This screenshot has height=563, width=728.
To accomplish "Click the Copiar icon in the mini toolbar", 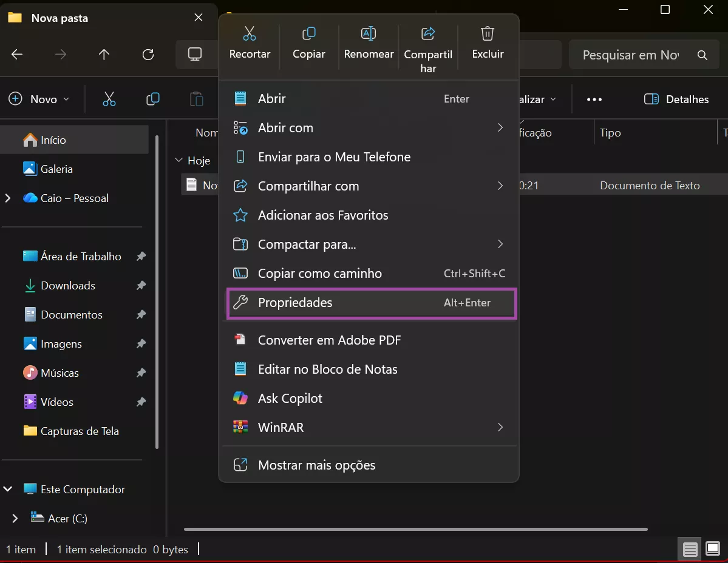I will tap(308, 33).
